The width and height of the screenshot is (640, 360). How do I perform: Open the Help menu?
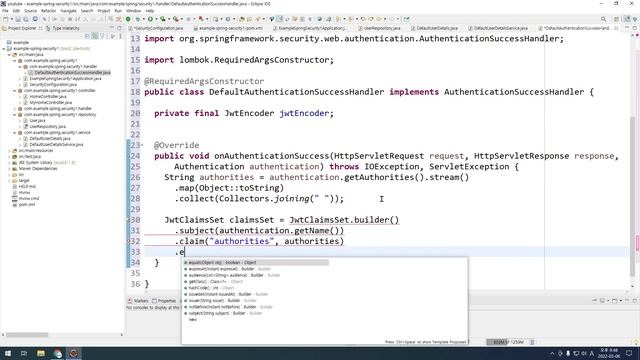[150, 11]
